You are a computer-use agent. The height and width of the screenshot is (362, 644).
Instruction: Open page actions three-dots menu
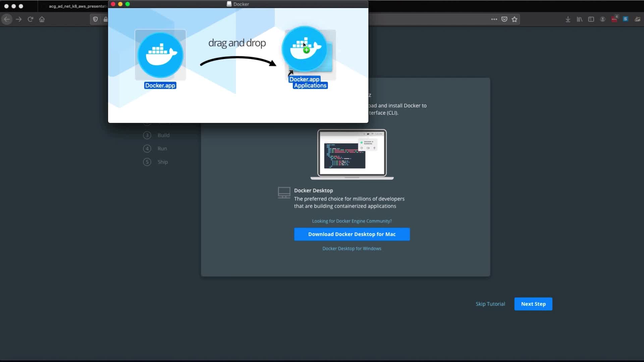tap(494, 19)
